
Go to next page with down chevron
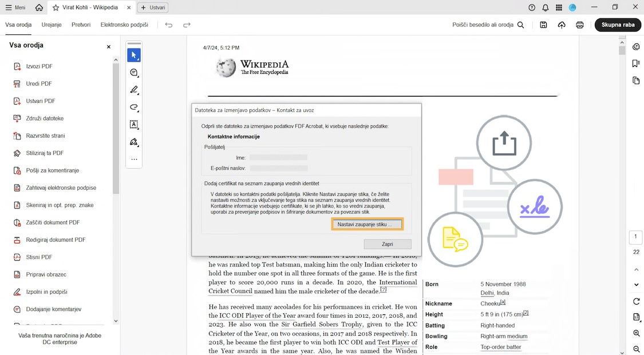point(636,285)
